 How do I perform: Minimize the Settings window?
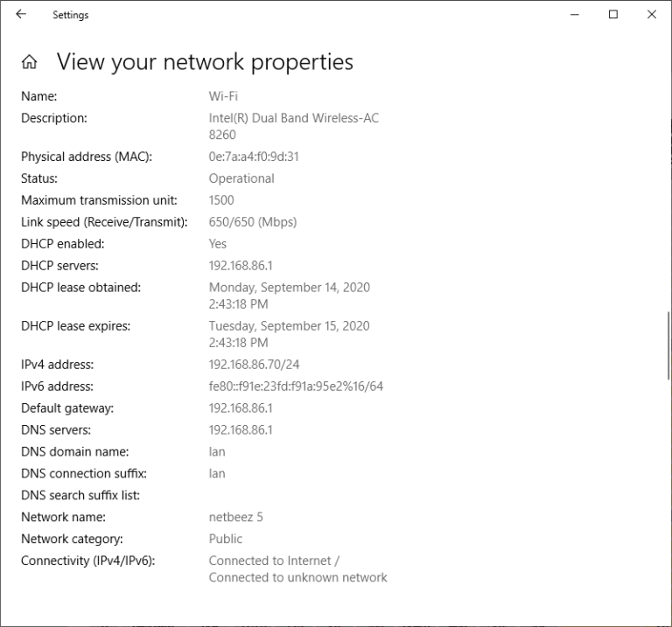tap(575, 15)
